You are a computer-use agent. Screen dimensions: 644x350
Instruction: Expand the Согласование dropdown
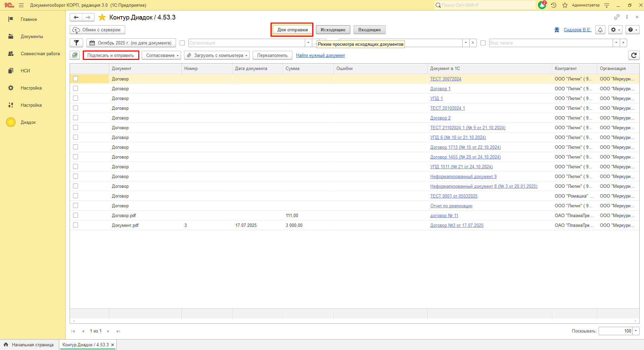tap(161, 55)
